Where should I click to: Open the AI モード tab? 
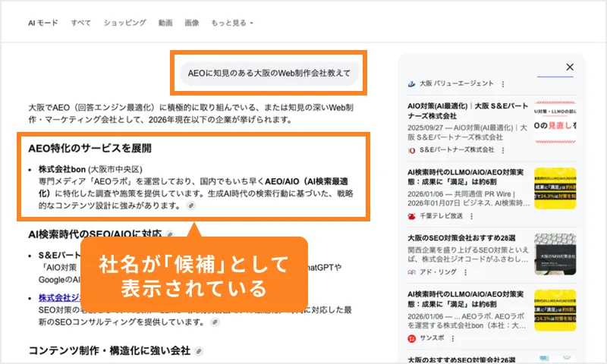coord(42,23)
